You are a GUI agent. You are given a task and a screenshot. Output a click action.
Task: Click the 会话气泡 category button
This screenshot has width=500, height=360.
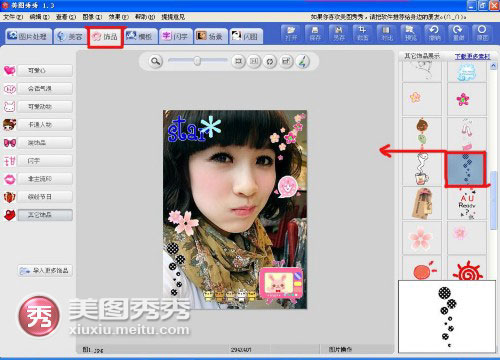tap(45, 89)
